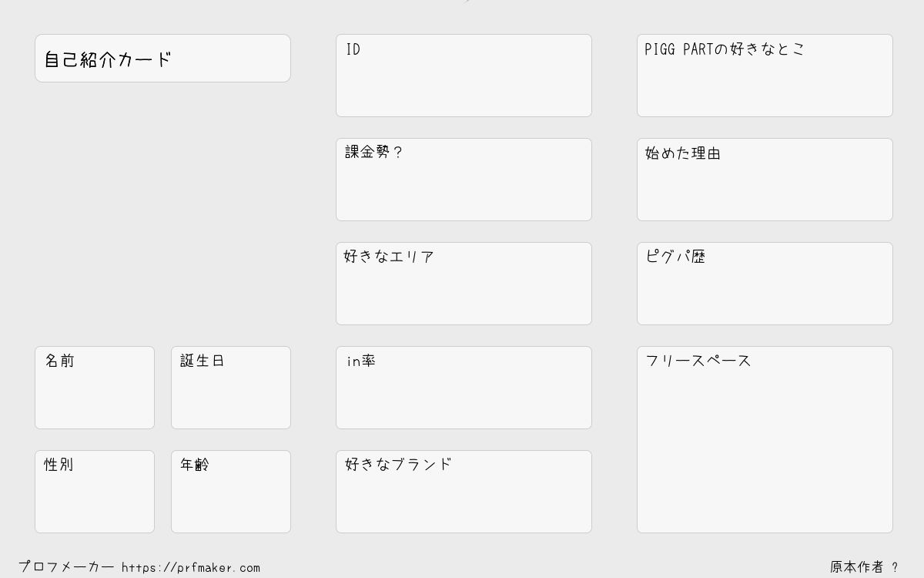Click the empty avatar area under title
Viewport: 924px width, 578px height.
162,214
